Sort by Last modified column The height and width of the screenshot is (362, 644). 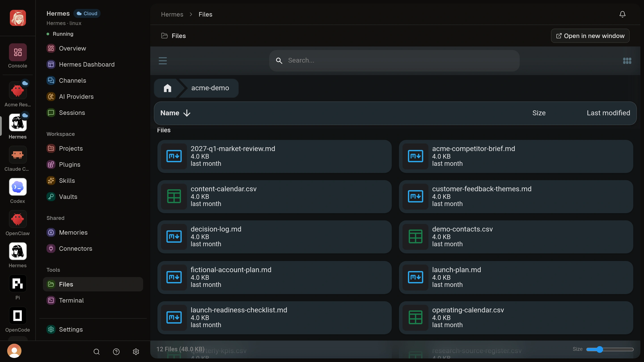coord(608,113)
